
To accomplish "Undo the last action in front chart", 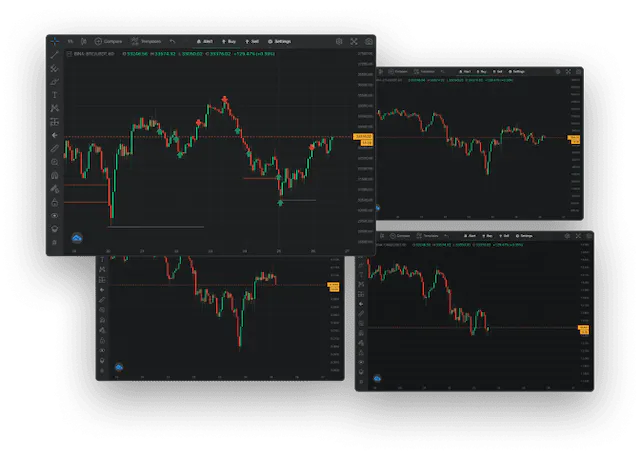I will (x=172, y=42).
